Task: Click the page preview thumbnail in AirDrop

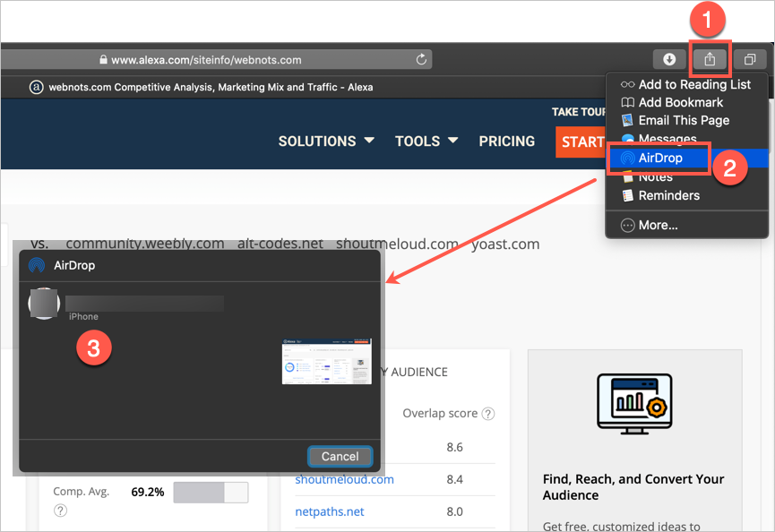Action: [x=326, y=361]
